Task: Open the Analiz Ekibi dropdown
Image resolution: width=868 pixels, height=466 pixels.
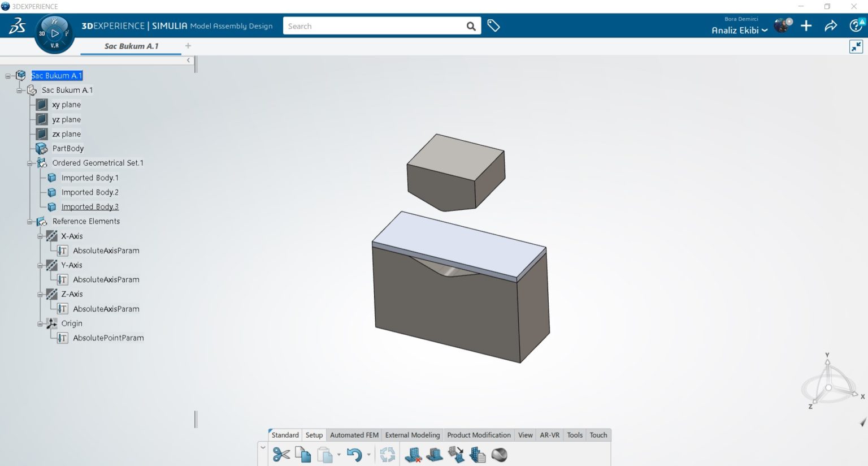Action: pos(739,30)
